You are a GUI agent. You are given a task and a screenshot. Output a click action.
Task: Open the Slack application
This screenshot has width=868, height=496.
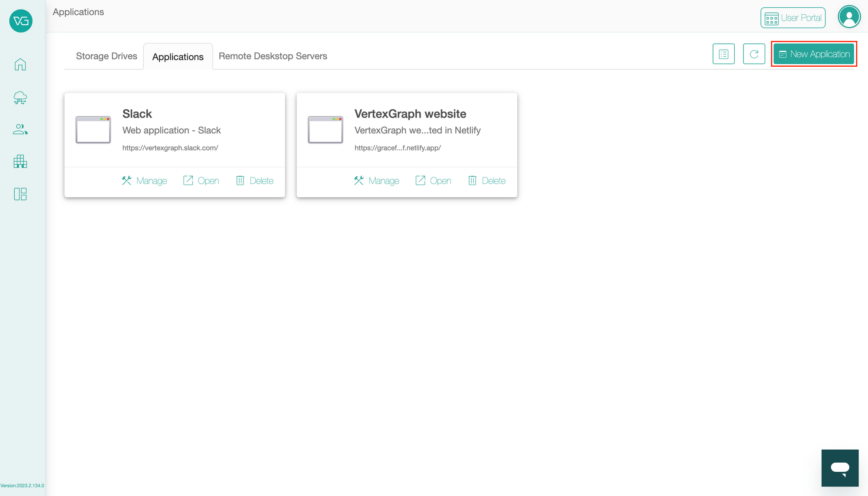coord(201,181)
